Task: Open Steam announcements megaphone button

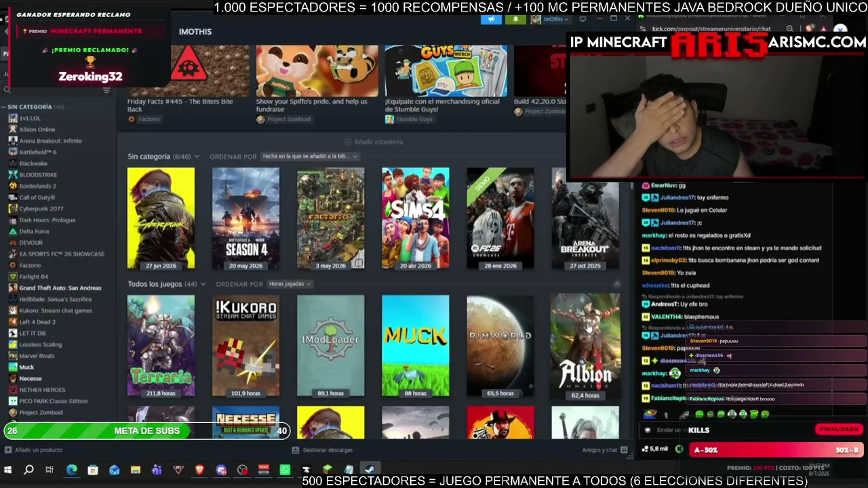Action: pos(491,19)
